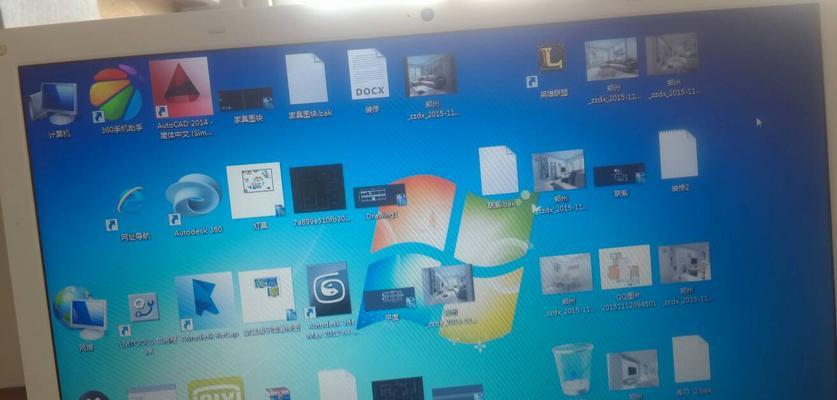Open the DOCX document icon

(x=368, y=74)
